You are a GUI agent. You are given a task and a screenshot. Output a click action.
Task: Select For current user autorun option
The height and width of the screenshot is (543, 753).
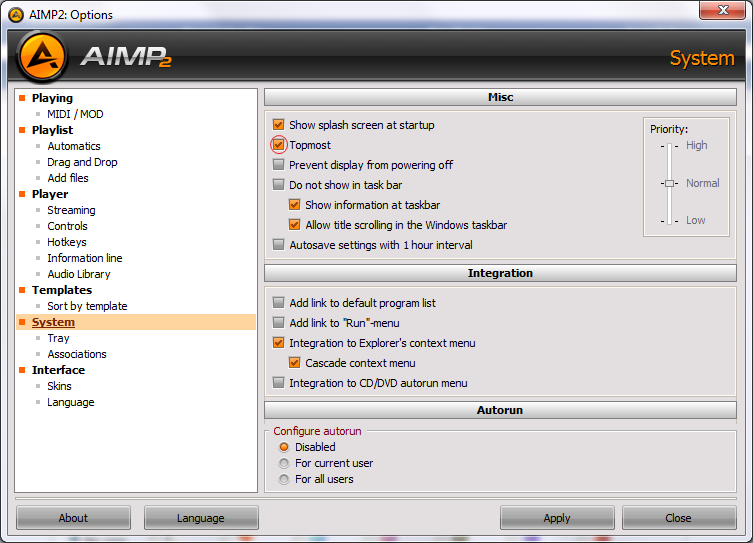pyautogui.click(x=284, y=463)
